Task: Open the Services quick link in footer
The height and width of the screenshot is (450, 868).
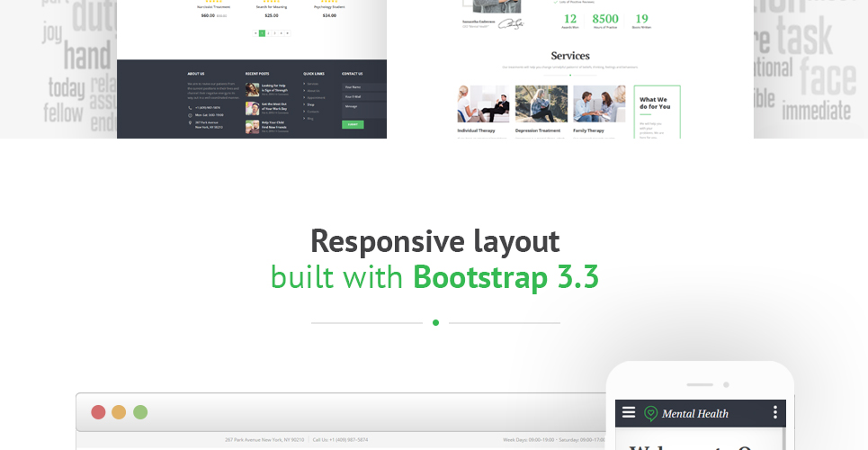Action: click(x=313, y=84)
